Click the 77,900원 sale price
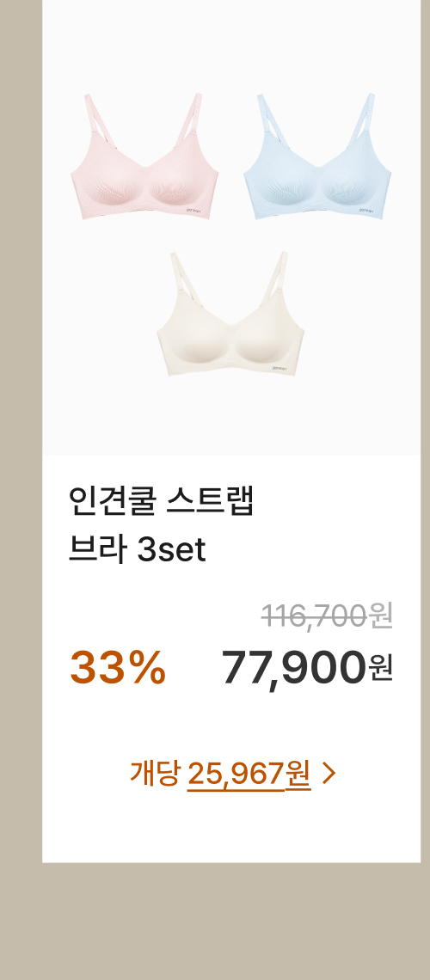Screen dimensions: 430x980 tap(307, 668)
